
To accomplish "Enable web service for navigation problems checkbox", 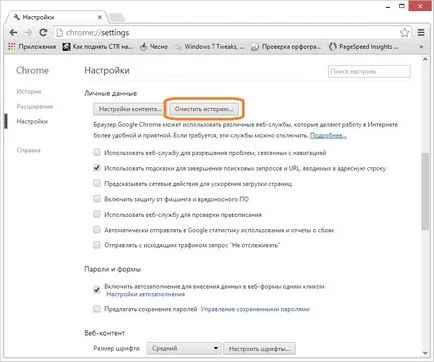I will pyautogui.click(x=97, y=153).
